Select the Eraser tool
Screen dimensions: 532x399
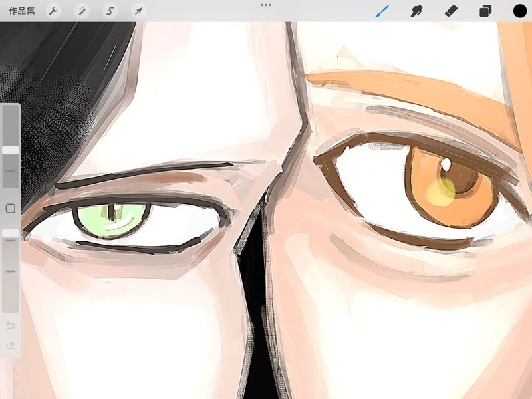[451, 11]
